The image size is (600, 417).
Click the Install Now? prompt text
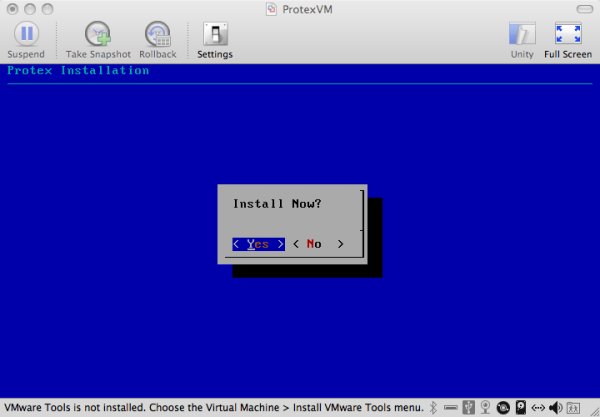(277, 204)
